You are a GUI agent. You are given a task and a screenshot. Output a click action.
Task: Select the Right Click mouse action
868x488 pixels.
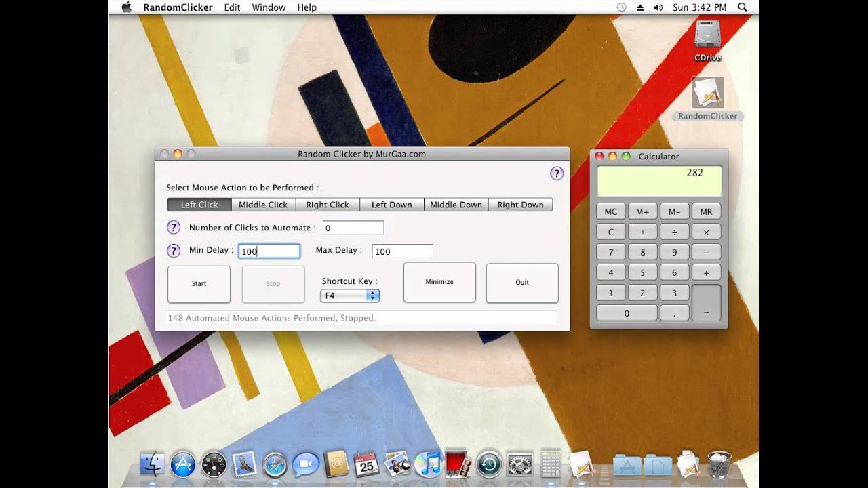328,205
